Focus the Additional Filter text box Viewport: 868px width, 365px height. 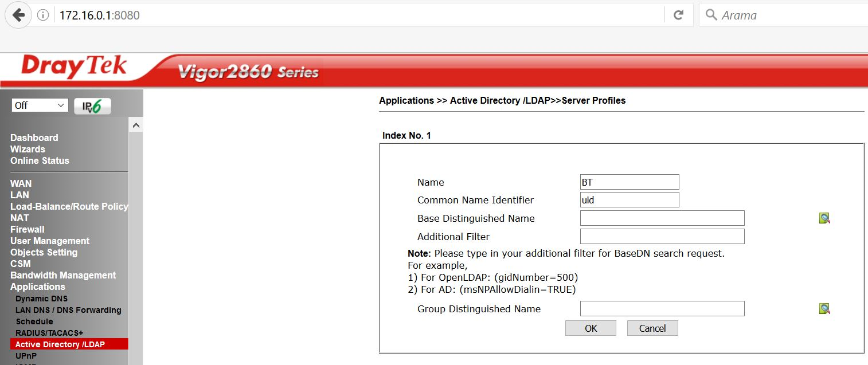coord(662,237)
